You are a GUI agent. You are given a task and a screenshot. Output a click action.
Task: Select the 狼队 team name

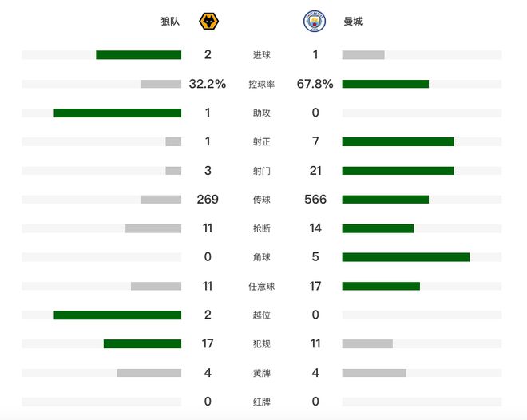[x=170, y=22]
